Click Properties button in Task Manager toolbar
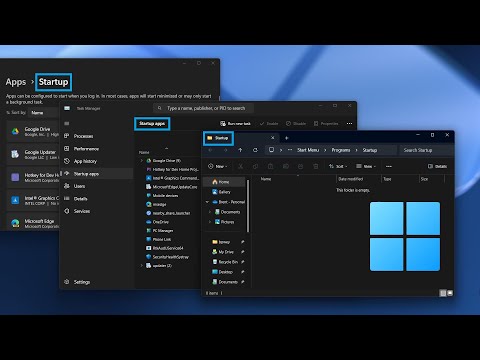The width and height of the screenshot is (480, 360). (x=326, y=123)
